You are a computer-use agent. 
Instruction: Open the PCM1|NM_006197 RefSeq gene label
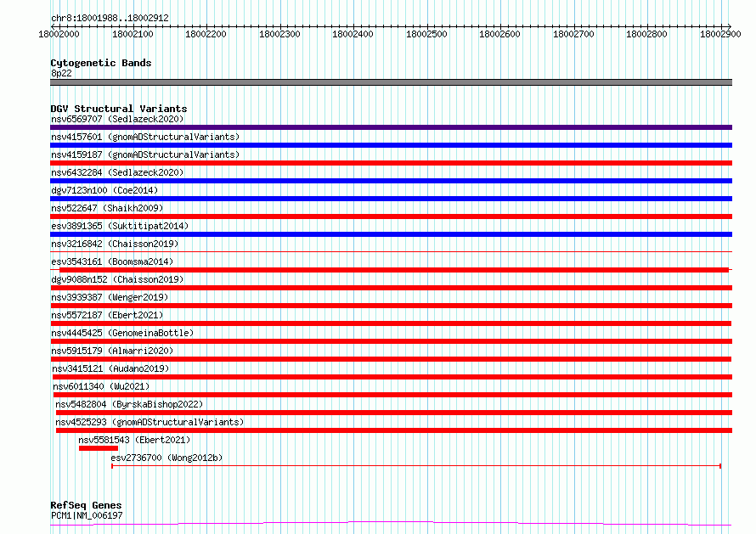(x=87, y=515)
